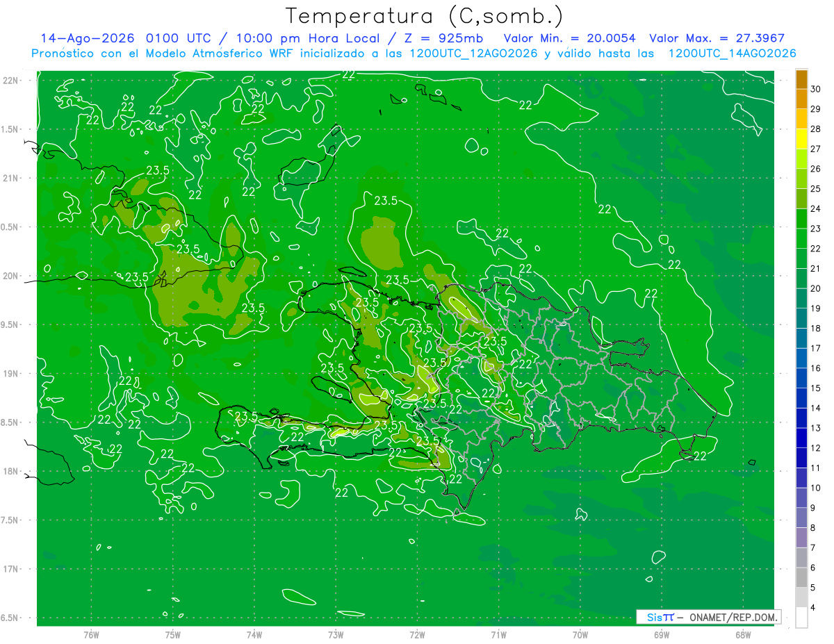Screen dimensions: 834x644
Task: Select the latitude axis label 17N
Action: click(x=11, y=569)
